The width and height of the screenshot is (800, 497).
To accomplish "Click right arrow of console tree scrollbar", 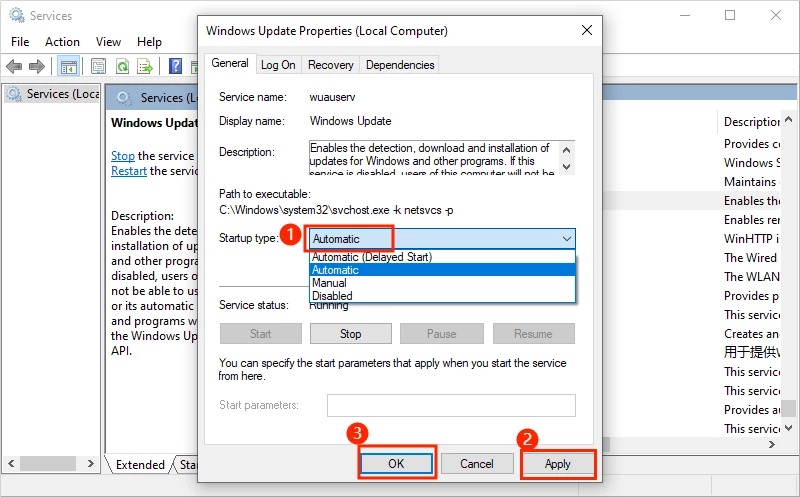I will click(x=91, y=463).
